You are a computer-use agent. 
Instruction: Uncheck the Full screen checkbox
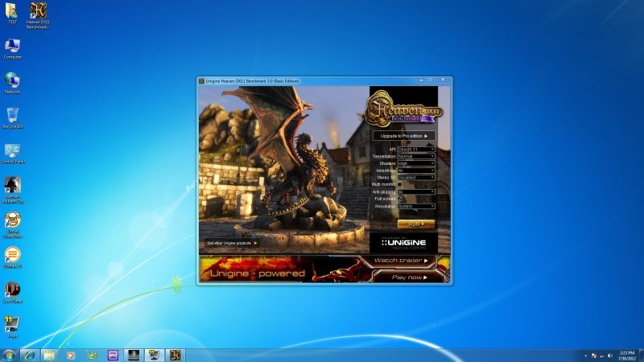tap(399, 199)
